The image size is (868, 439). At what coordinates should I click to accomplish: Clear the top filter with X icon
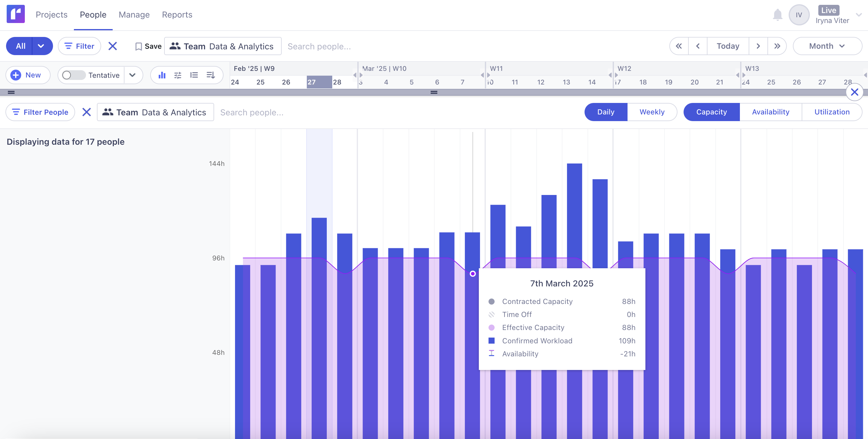[x=113, y=46]
